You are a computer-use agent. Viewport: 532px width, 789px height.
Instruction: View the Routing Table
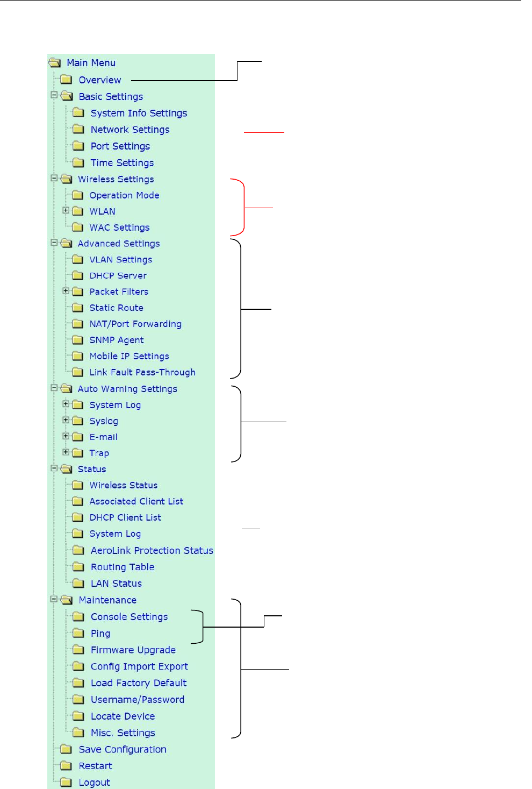tap(123, 567)
